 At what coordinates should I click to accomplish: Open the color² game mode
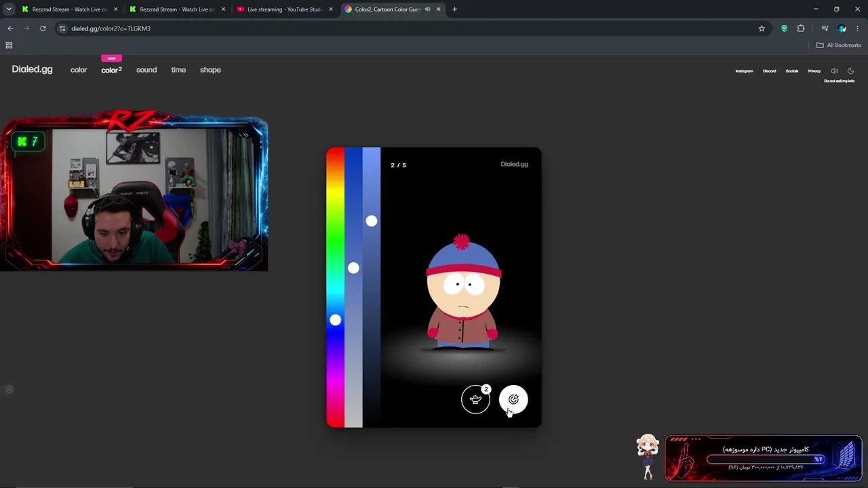tap(112, 70)
